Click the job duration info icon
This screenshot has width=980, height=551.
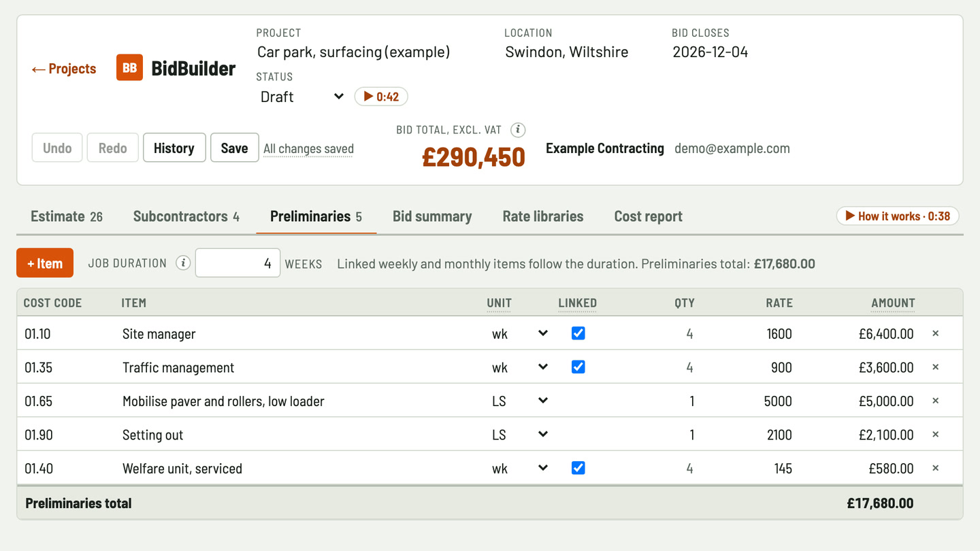tap(182, 263)
